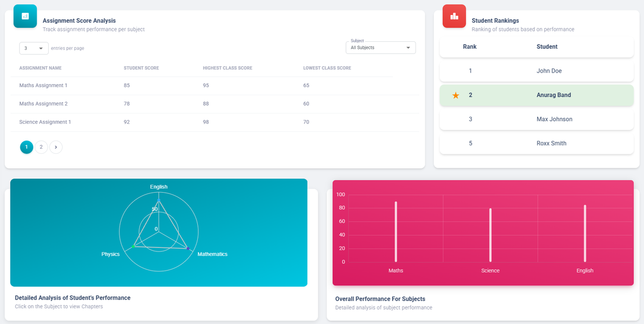
Task: Select the Science Assignment 1 row
Action: point(215,122)
